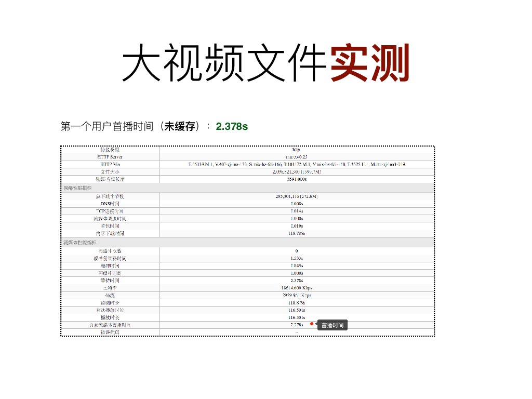Click the 18614.600 Kbps bitrate value
The width and height of the screenshot is (532, 399).
pos(297,288)
